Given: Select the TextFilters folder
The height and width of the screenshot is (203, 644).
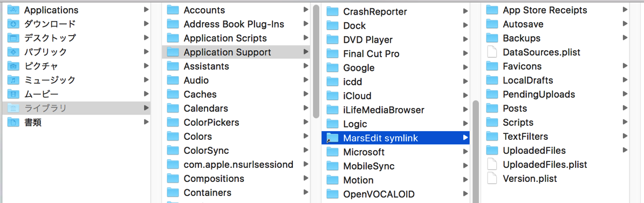Looking at the screenshot, I should click(x=556, y=137).
